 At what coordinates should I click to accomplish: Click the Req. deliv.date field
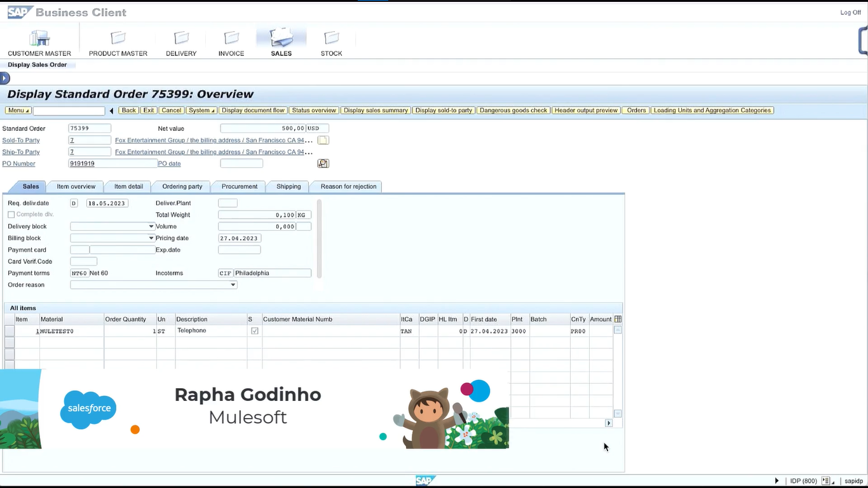(107, 203)
